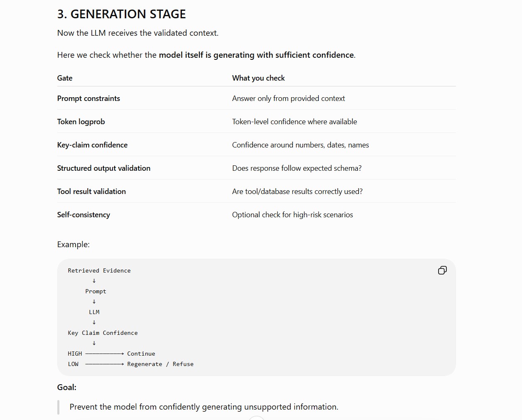Screen dimensions: 522x420
Task: Click the 'Self-consistency' gate cell
Action: click(83, 215)
